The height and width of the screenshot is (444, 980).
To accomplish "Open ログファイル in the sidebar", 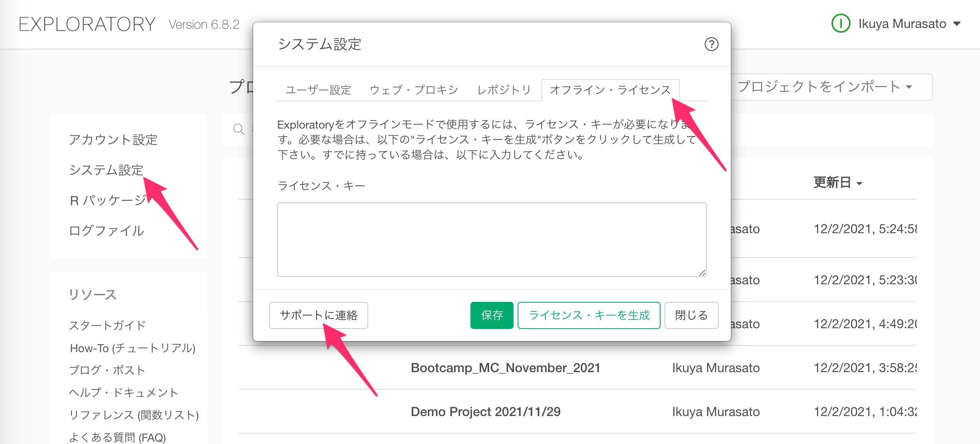I will point(106,231).
